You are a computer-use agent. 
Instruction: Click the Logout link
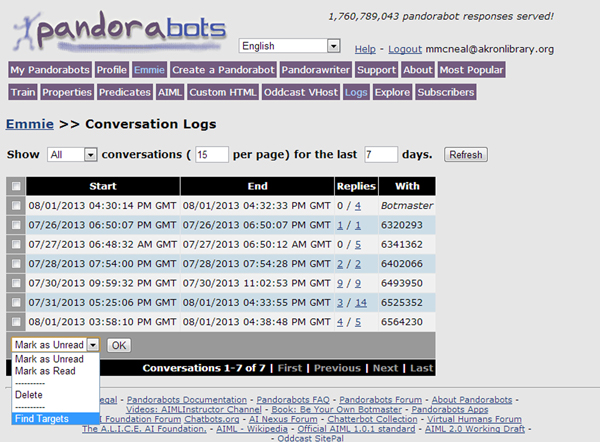(x=405, y=49)
